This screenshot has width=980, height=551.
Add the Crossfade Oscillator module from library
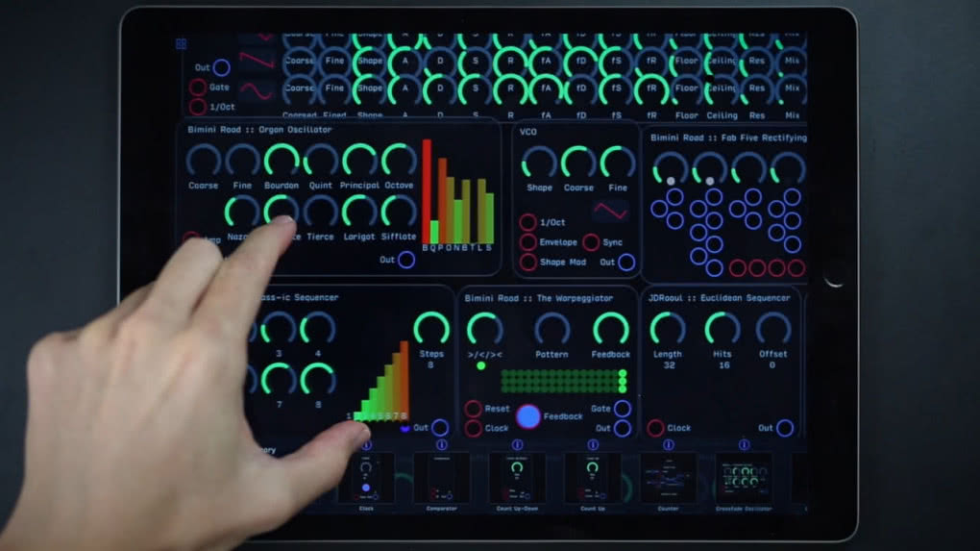pyautogui.click(x=745, y=479)
